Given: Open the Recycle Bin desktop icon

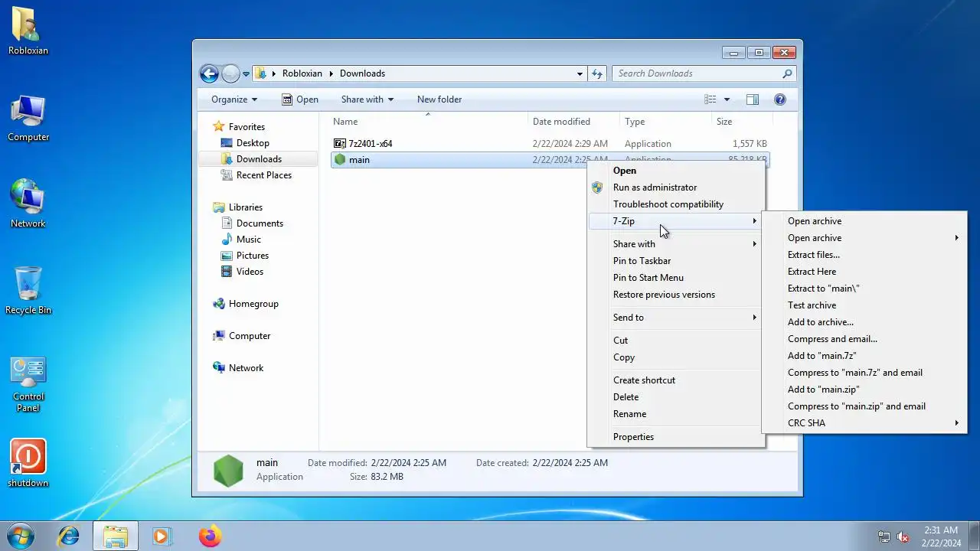Looking at the screenshot, I should pyautogui.click(x=28, y=291).
